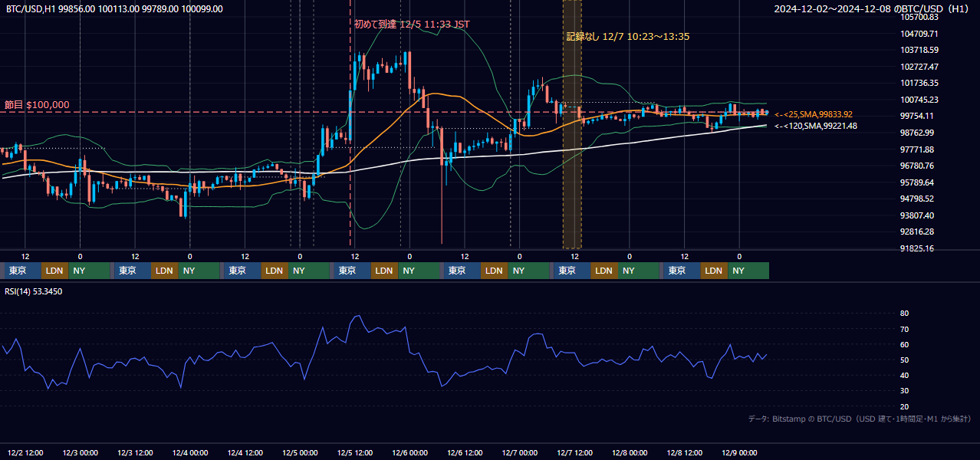Click the 94798.52 price axis label
This screenshot has height=460, width=980.
pyautogui.click(x=918, y=199)
